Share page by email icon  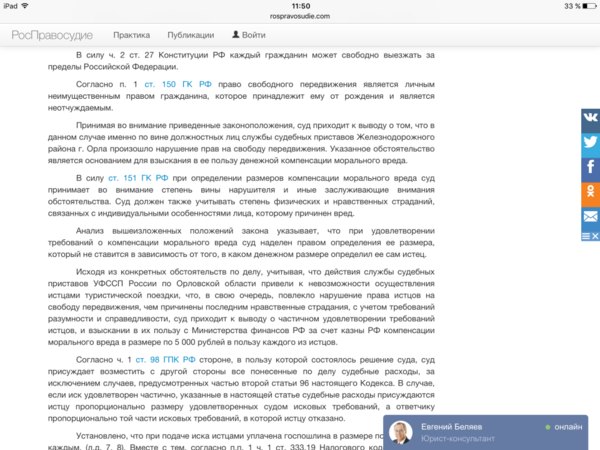click(x=590, y=219)
